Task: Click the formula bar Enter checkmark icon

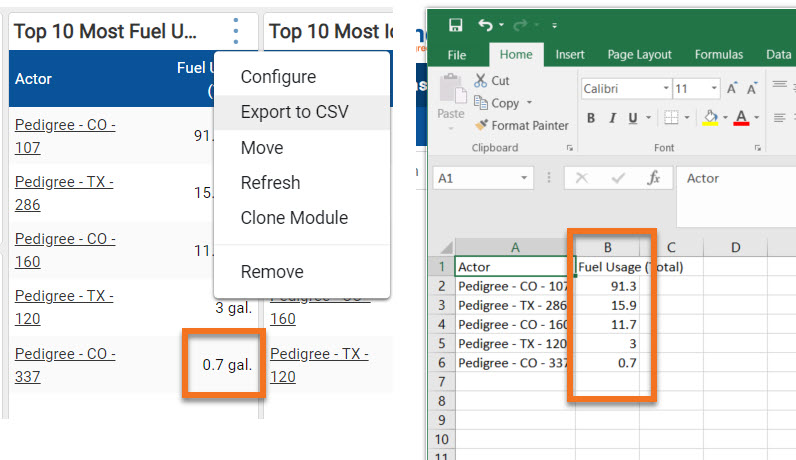Action: (x=618, y=178)
